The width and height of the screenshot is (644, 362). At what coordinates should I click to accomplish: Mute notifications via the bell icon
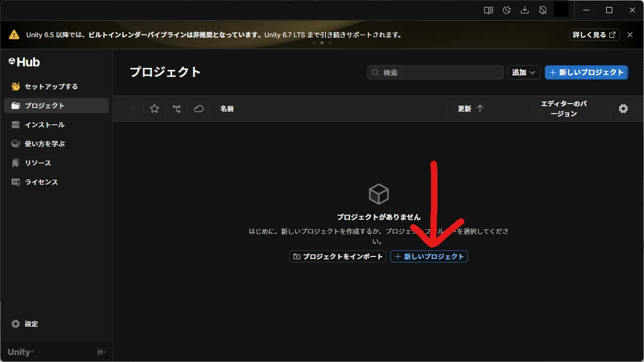[543, 10]
